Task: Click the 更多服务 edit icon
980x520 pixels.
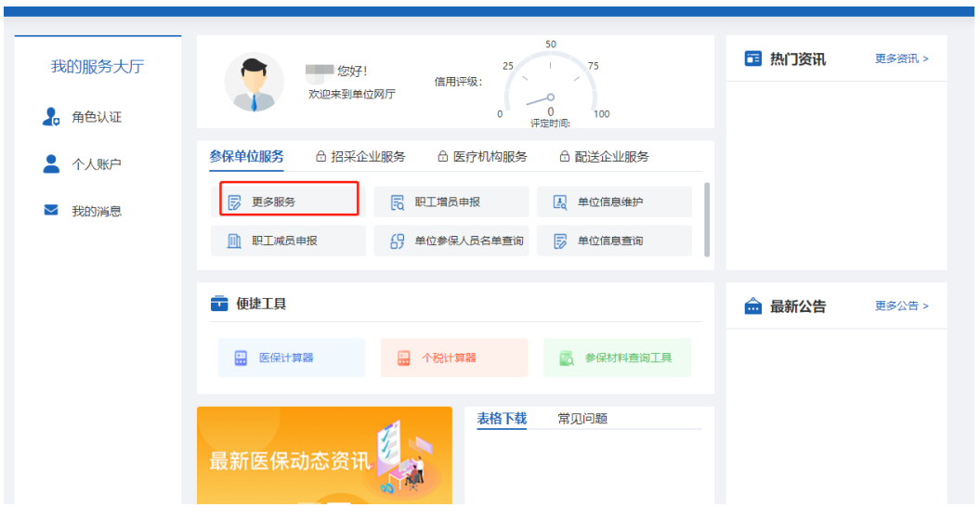Action: [x=234, y=201]
